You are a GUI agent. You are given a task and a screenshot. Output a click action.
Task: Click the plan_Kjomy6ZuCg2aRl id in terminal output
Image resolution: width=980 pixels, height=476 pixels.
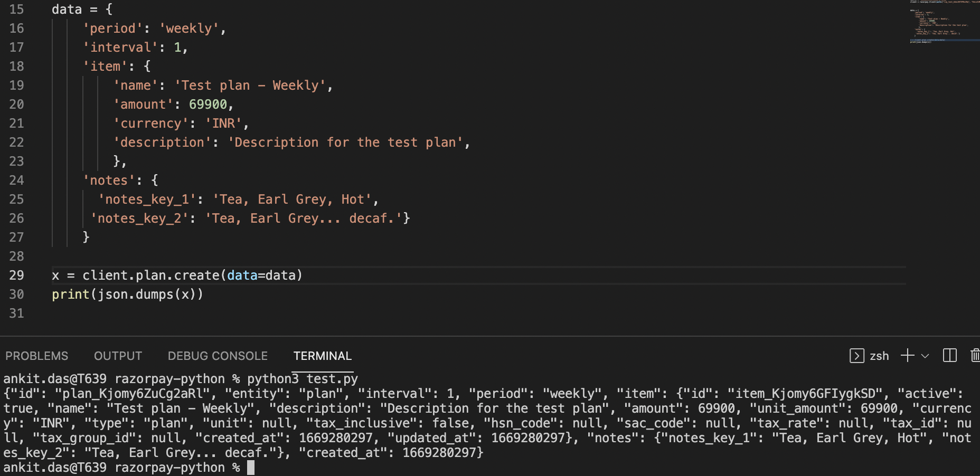(x=131, y=393)
